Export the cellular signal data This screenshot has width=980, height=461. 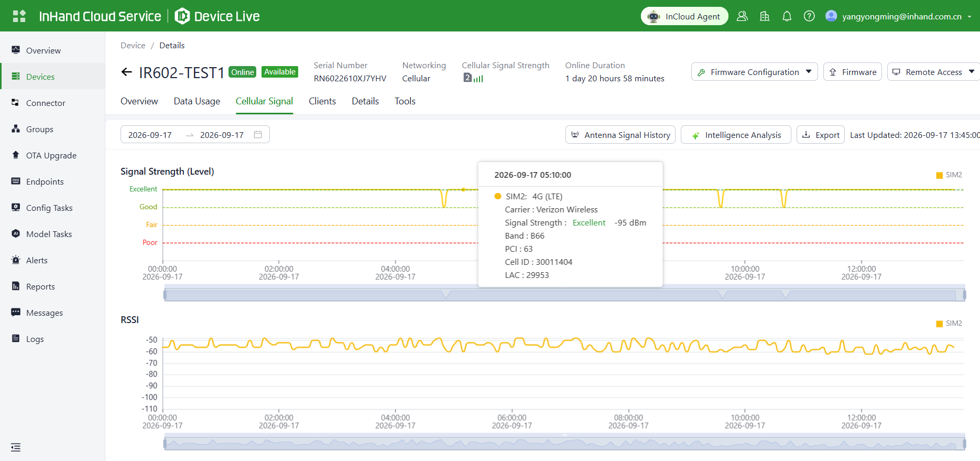821,135
